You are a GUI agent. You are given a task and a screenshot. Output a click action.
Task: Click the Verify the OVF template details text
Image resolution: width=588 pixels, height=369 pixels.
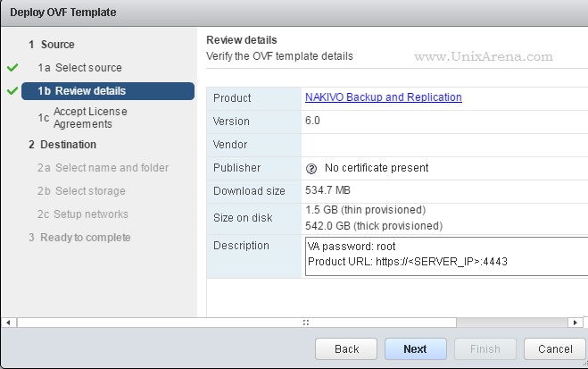tap(280, 56)
